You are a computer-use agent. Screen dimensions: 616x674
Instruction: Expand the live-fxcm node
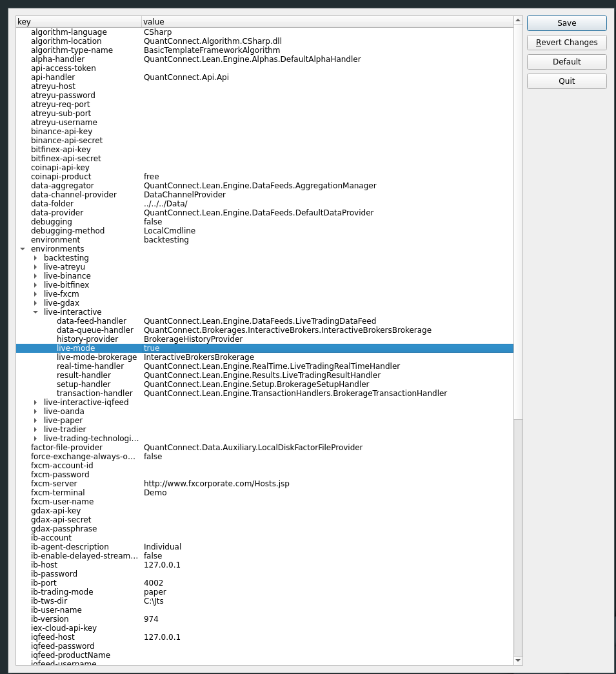(35, 294)
